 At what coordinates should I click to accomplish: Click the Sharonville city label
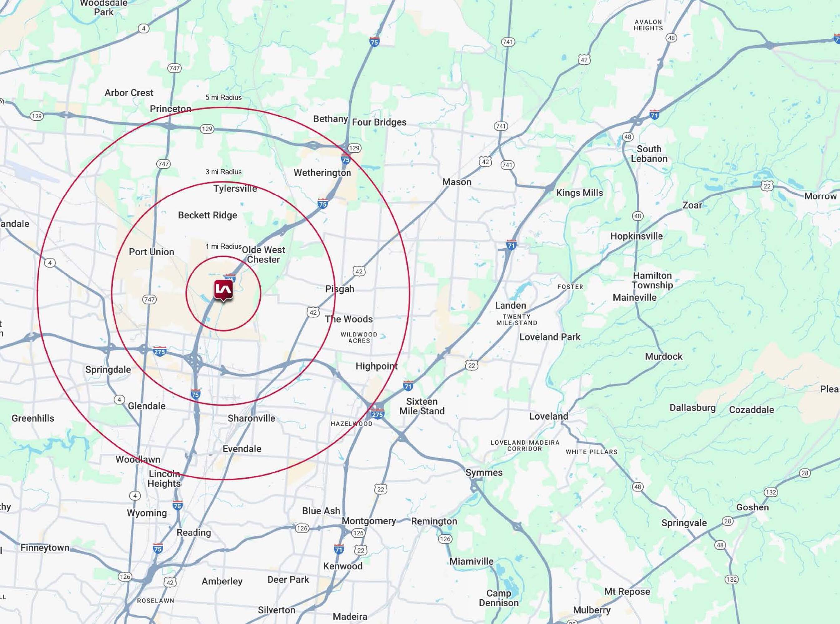tap(251, 418)
